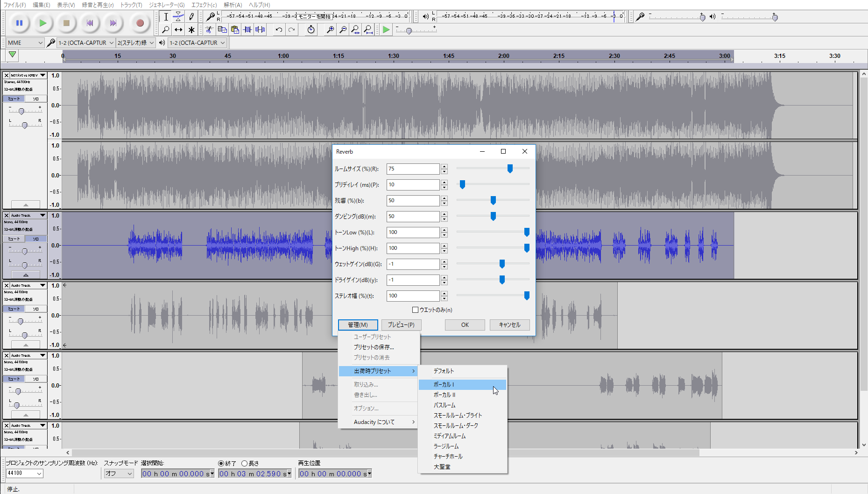This screenshot has width=868, height=494.
Task: Toggle ソロ on the fourth track
Action: [x=35, y=379]
